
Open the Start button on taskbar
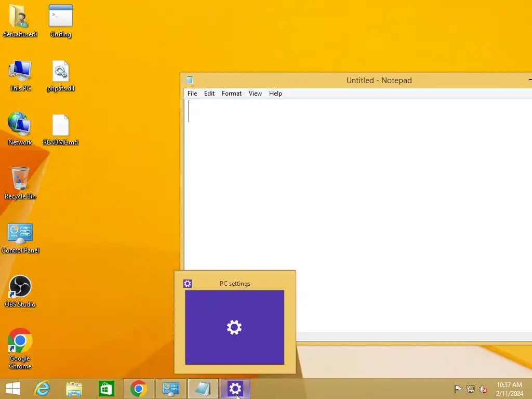[x=13, y=389]
